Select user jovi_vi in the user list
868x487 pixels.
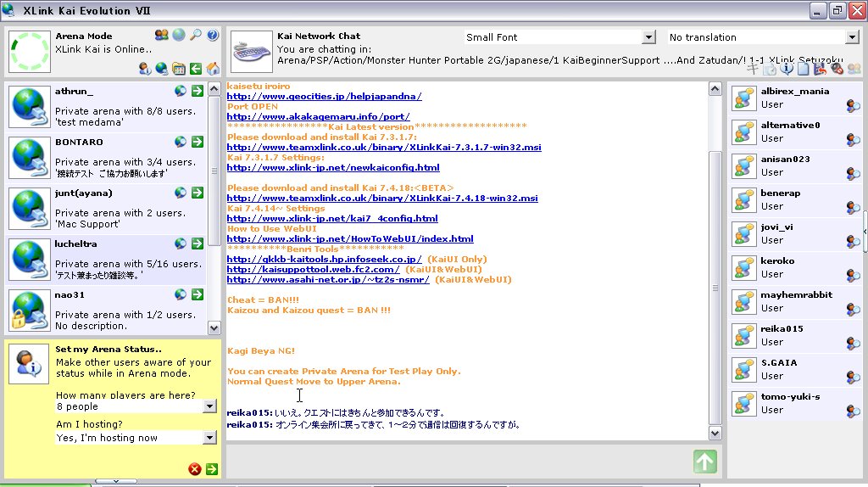coord(795,234)
